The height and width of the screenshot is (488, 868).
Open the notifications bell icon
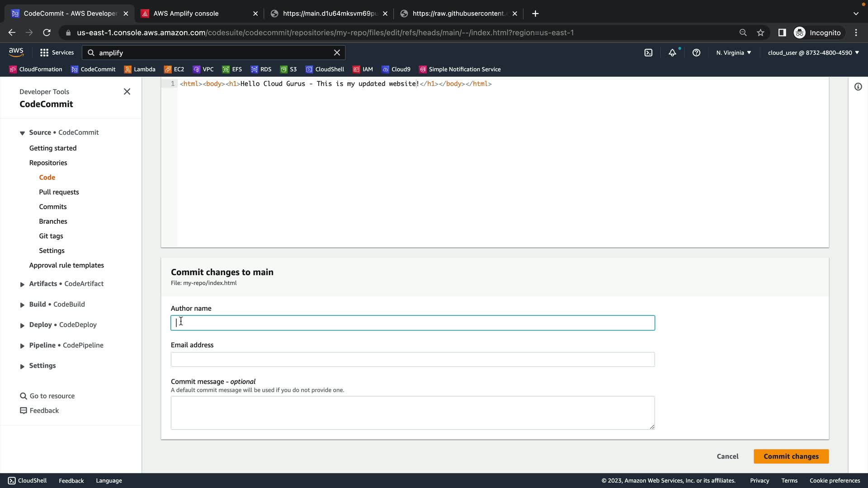point(672,53)
